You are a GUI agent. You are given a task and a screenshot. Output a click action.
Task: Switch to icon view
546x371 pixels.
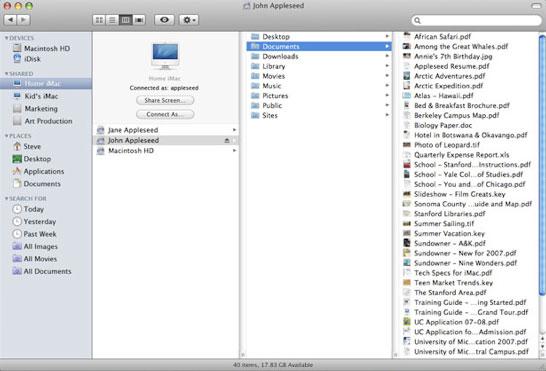99,20
